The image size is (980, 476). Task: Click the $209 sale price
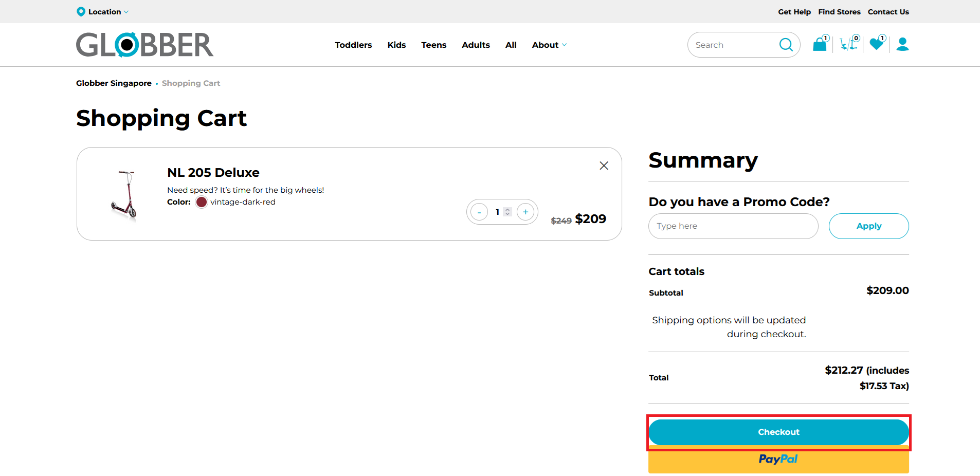[x=590, y=219]
